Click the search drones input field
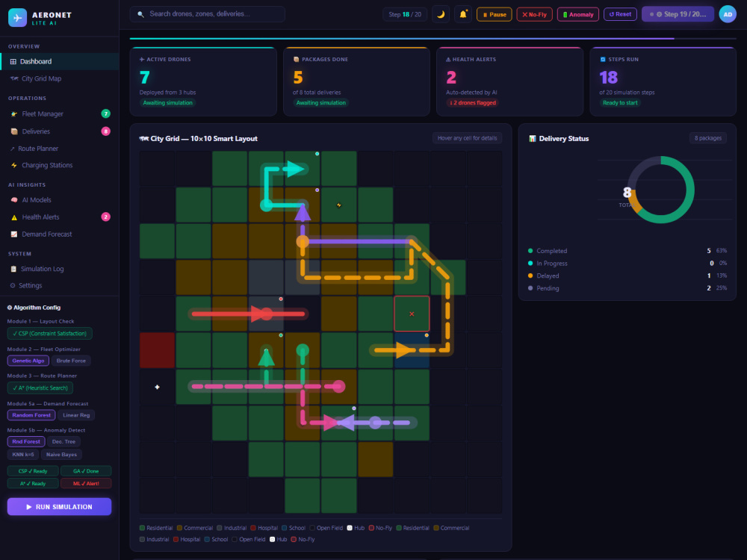The image size is (747, 560). pyautogui.click(x=207, y=14)
